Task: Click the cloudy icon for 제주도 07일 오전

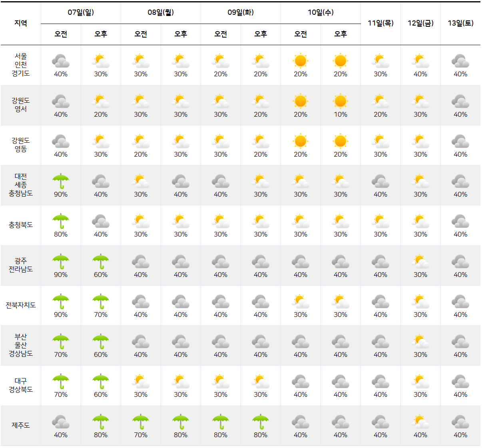Action: (x=61, y=422)
